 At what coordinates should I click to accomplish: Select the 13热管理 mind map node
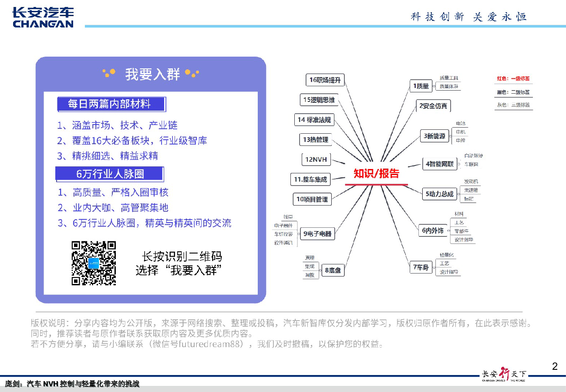[x=316, y=140]
